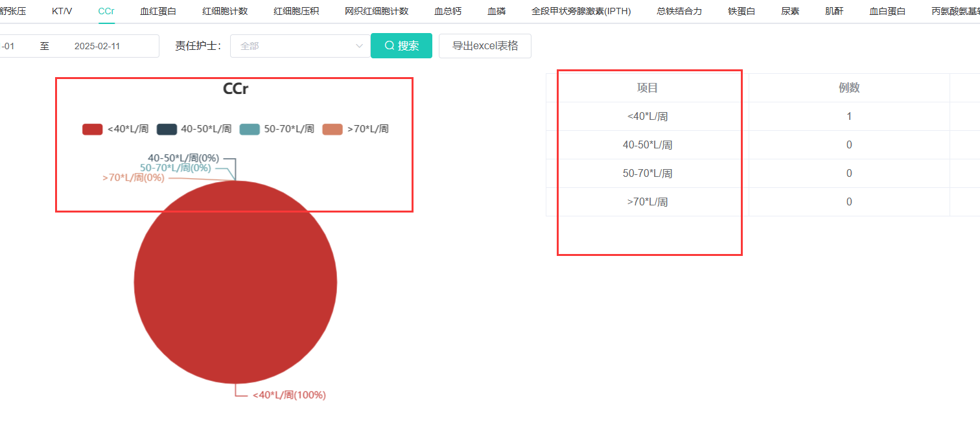980x427 pixels.
Task: Toggle the teal 50-70*L/周 legend swatch
Action: pyautogui.click(x=250, y=129)
